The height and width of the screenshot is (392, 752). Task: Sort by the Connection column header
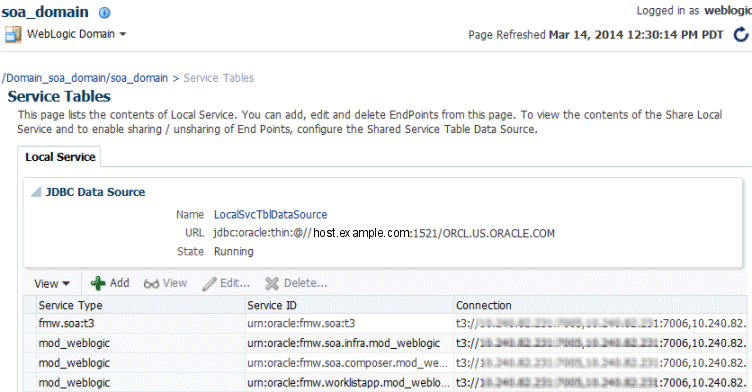pos(600,305)
